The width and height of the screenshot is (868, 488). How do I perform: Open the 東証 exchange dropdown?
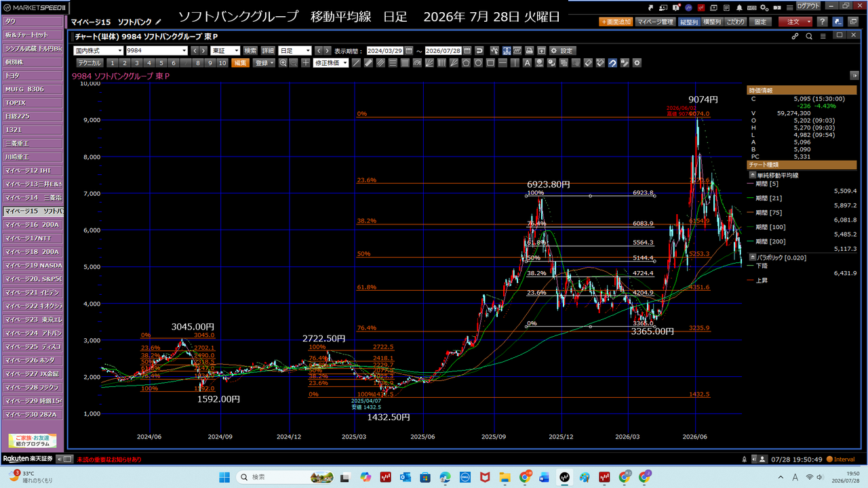pos(225,51)
